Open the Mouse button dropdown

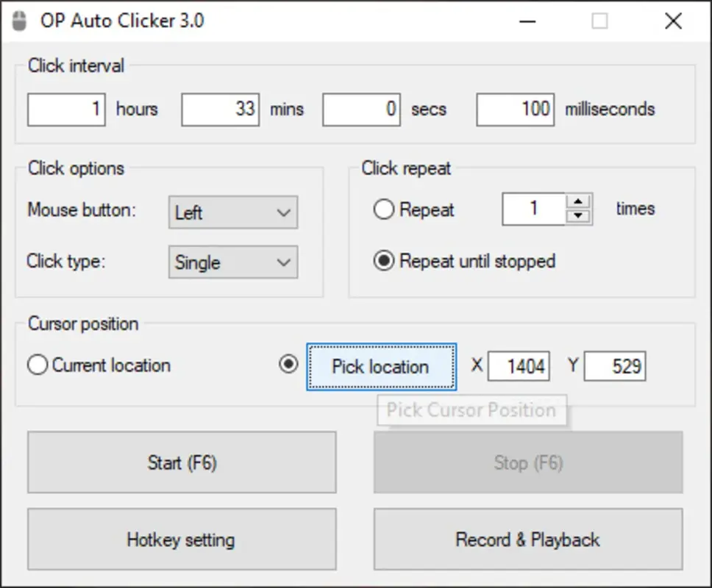point(232,212)
